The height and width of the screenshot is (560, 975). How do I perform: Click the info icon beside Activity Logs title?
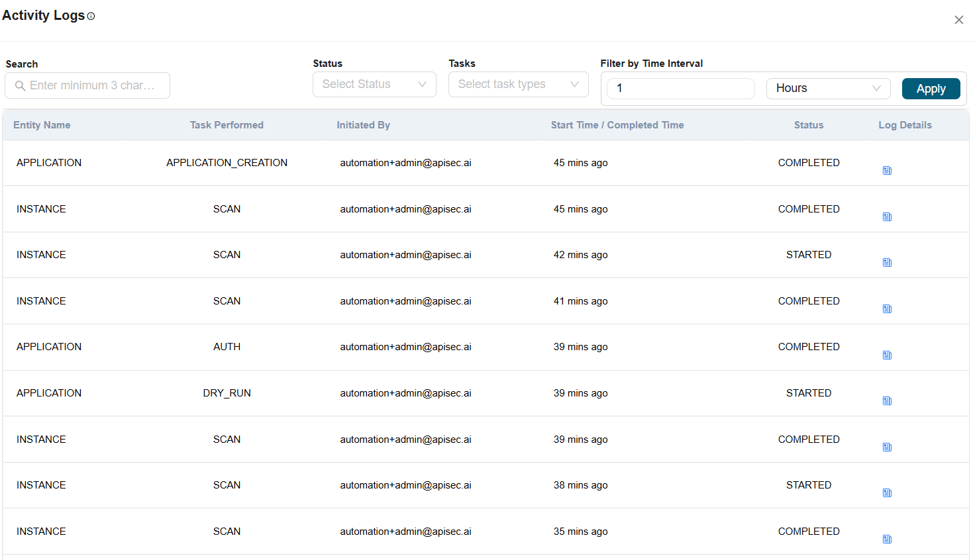click(92, 16)
